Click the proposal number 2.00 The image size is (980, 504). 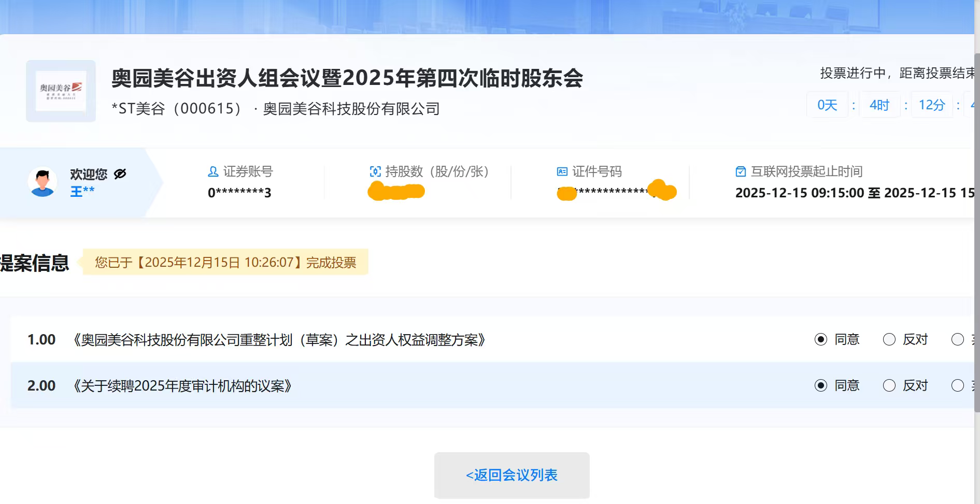coord(41,386)
